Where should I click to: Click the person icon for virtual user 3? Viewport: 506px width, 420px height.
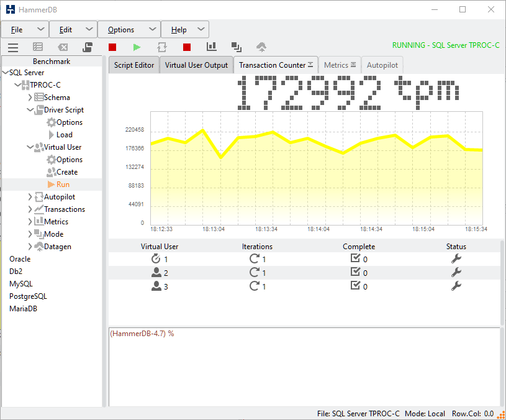coord(156,286)
